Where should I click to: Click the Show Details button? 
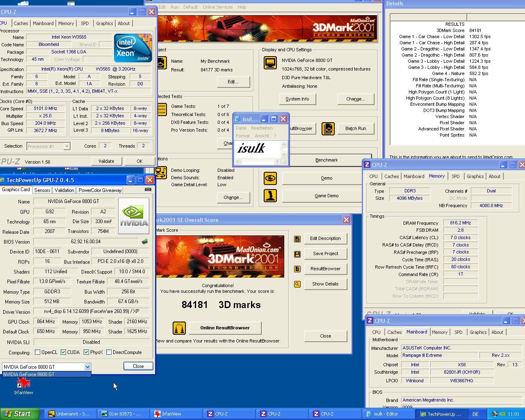[x=325, y=284]
